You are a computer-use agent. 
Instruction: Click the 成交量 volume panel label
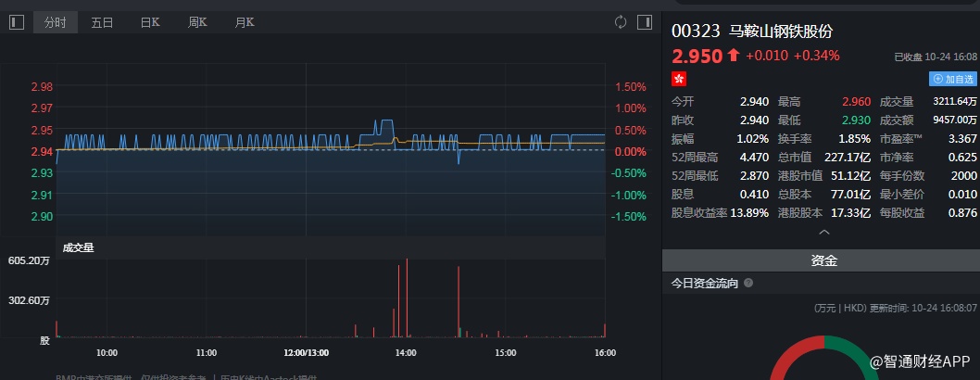click(78, 247)
